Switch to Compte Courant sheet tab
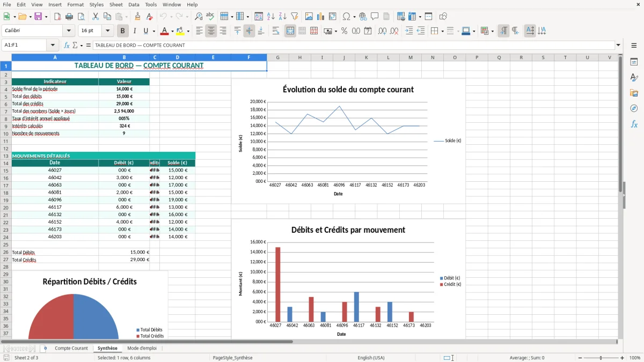Screen dimensions: 644x362 (x=71, y=348)
